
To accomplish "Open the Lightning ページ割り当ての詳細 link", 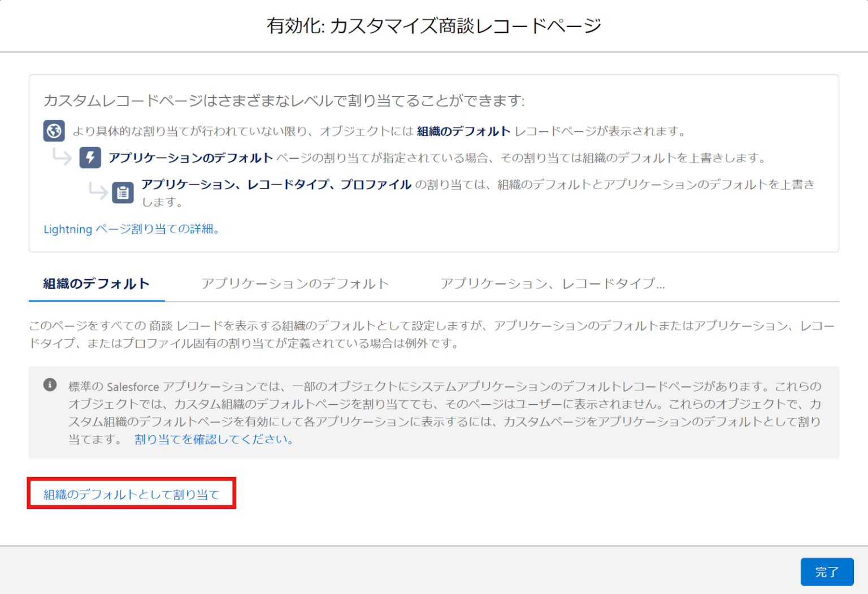I will (132, 229).
